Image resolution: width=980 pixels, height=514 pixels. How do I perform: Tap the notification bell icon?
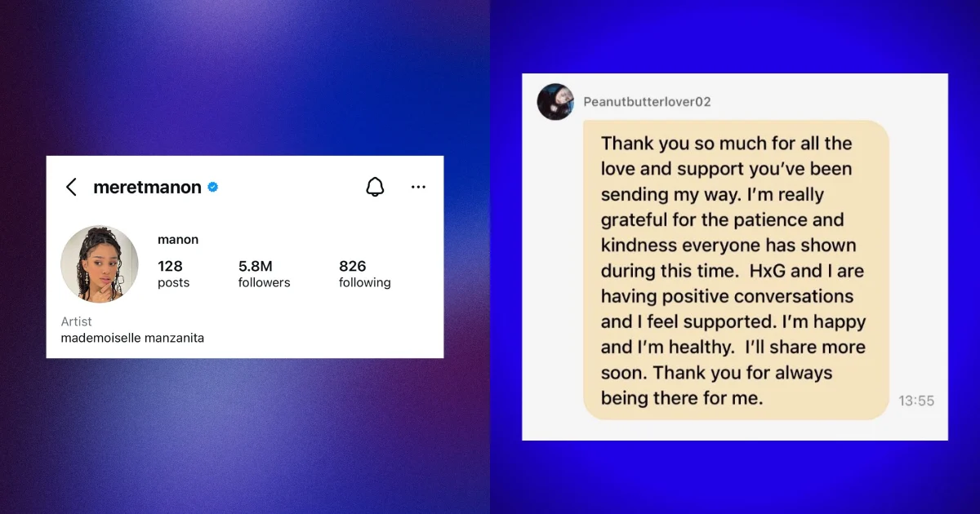pos(375,187)
